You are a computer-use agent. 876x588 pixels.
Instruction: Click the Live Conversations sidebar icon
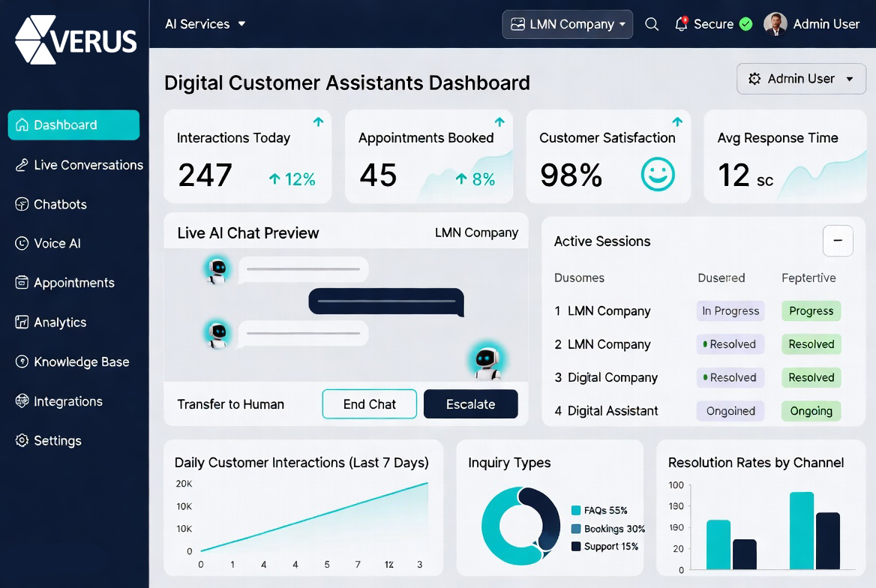pos(22,165)
